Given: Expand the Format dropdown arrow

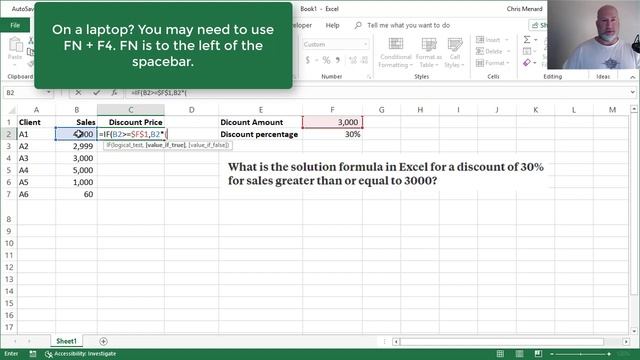Looking at the screenshot, I should (508, 63).
